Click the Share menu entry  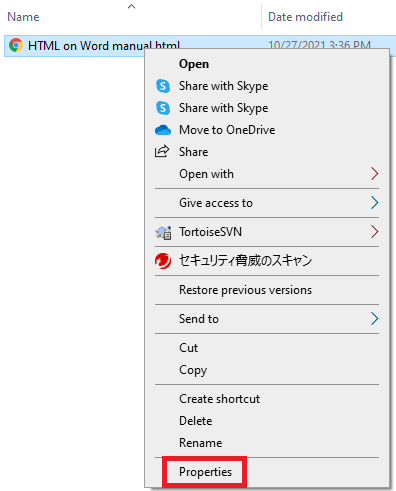(x=193, y=152)
